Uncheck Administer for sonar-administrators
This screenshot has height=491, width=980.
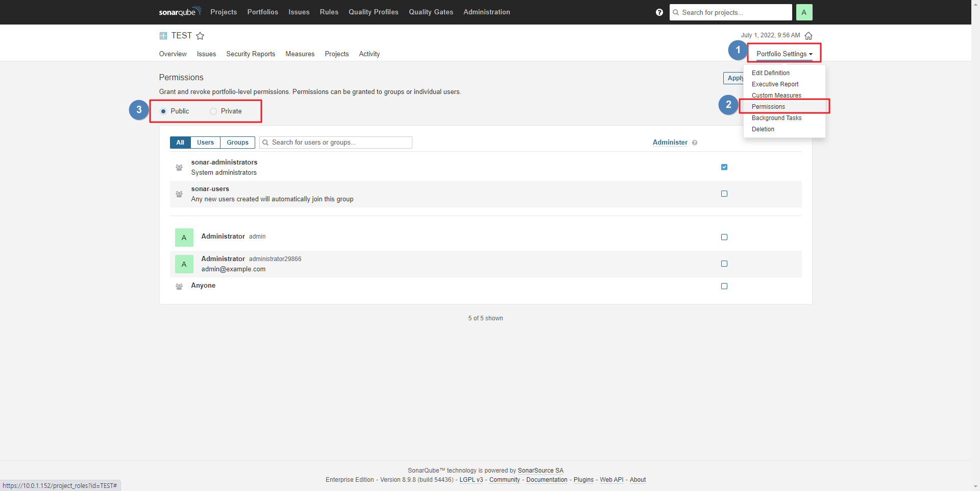[724, 167]
